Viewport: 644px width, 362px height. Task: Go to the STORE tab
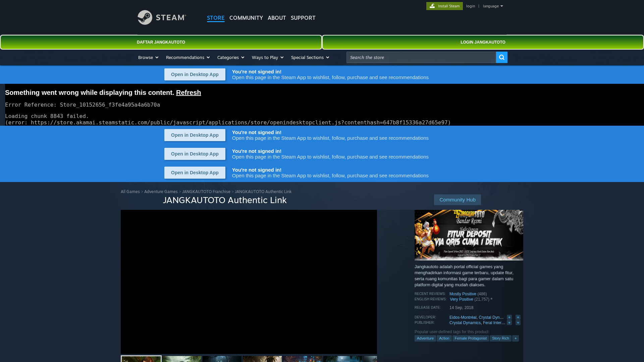coord(216,18)
